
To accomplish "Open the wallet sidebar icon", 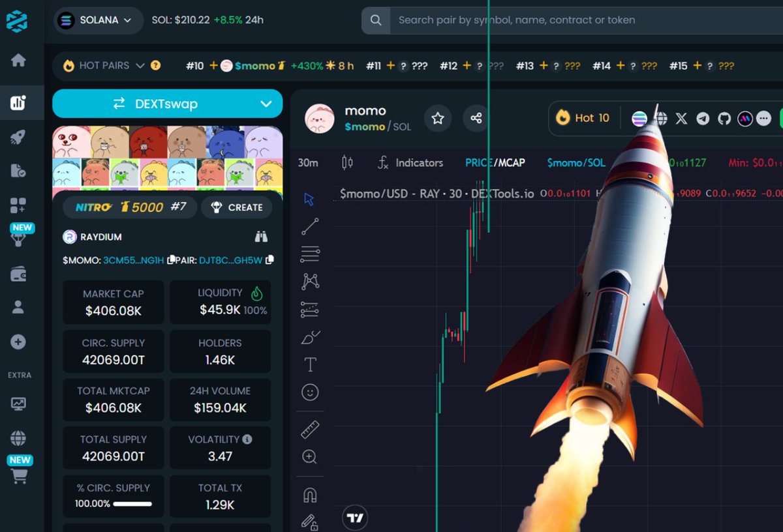I will (x=18, y=274).
